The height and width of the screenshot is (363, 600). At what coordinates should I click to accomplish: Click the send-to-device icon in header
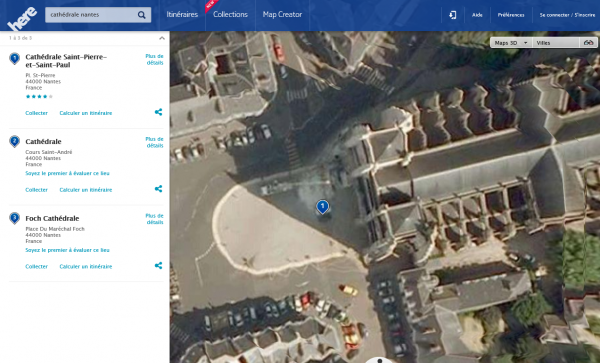click(x=452, y=15)
